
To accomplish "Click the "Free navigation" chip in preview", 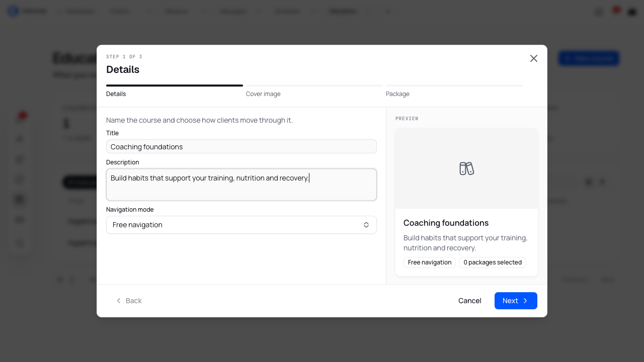I will pyautogui.click(x=430, y=262).
